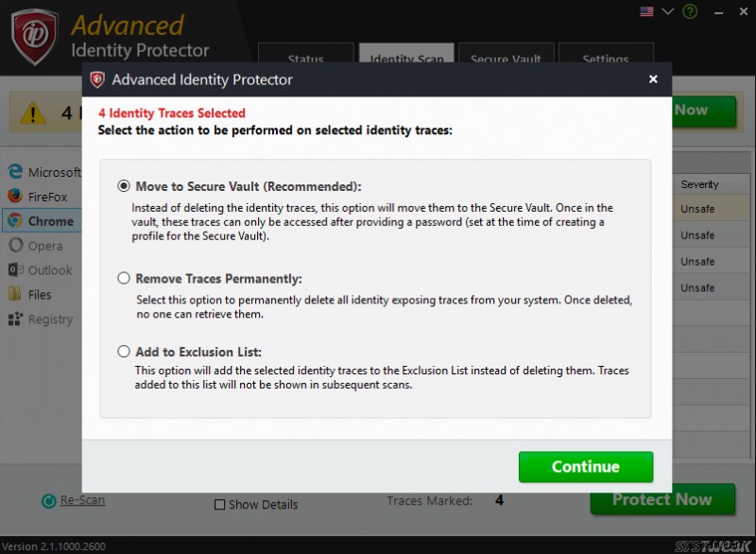Screen dimensions: 756x554
Task: Enable the Show Details checkbox
Action: [x=219, y=504]
